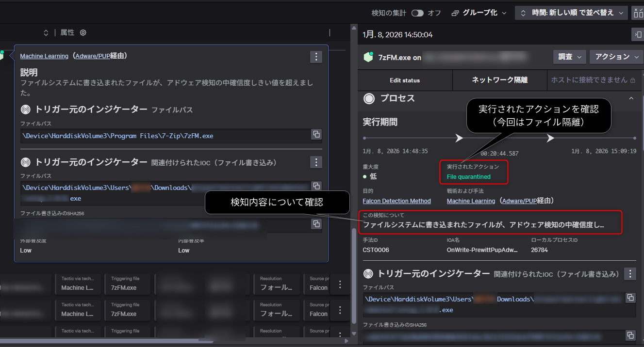
Task: Open the アクション dropdown
Action: pos(616,57)
